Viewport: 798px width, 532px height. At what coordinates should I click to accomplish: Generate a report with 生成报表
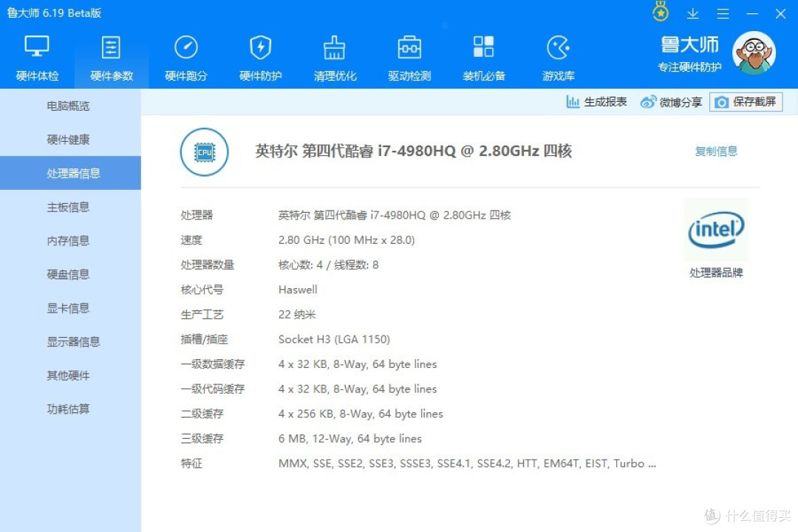click(596, 102)
